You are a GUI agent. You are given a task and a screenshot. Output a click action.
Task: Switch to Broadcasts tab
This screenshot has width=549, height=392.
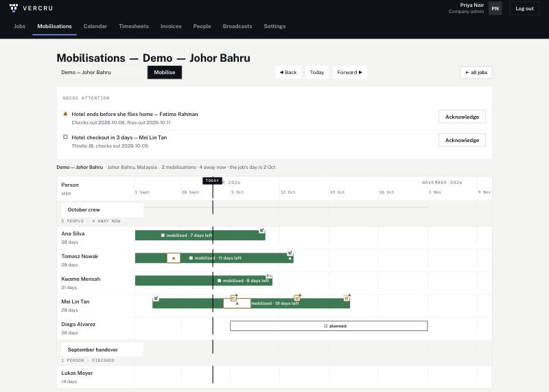tap(237, 26)
